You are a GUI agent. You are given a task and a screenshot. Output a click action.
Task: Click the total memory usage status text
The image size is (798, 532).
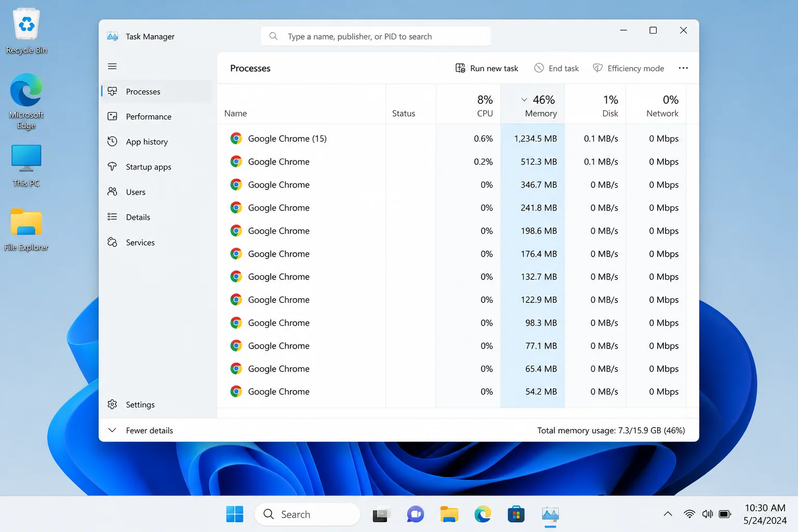[611, 430]
